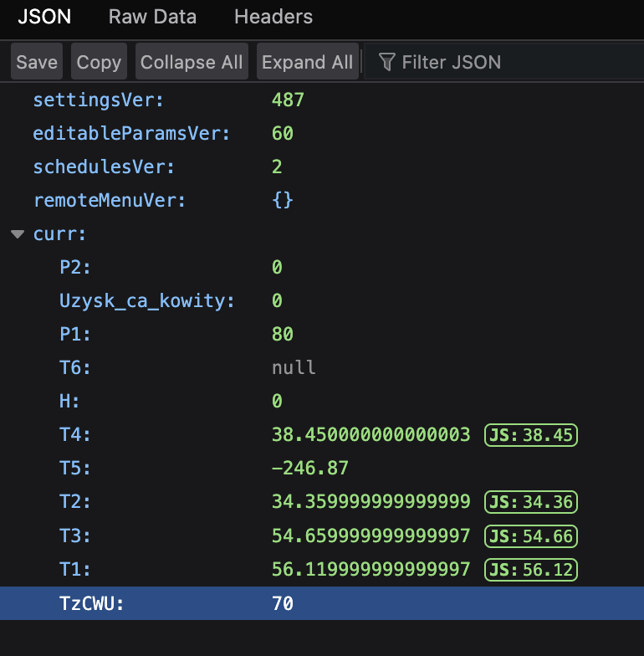Click the empty object {} value

point(283,201)
